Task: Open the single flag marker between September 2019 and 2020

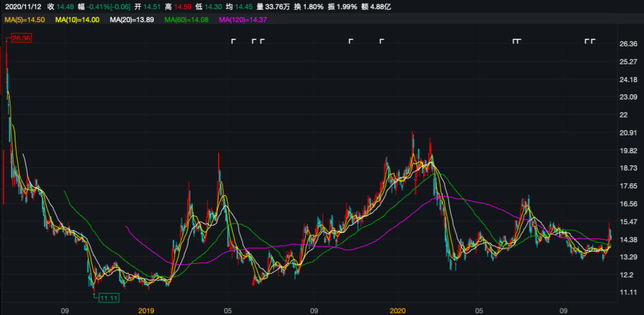Action: [x=351, y=41]
